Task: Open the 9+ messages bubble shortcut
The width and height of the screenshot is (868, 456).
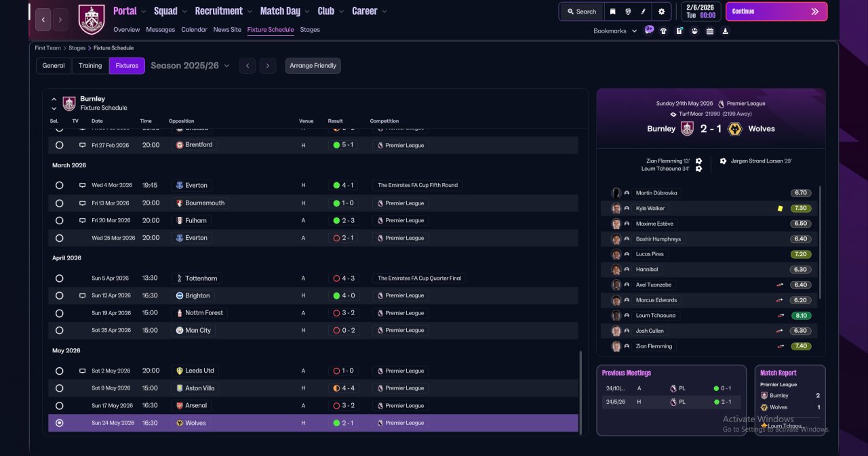Action: 649,30
